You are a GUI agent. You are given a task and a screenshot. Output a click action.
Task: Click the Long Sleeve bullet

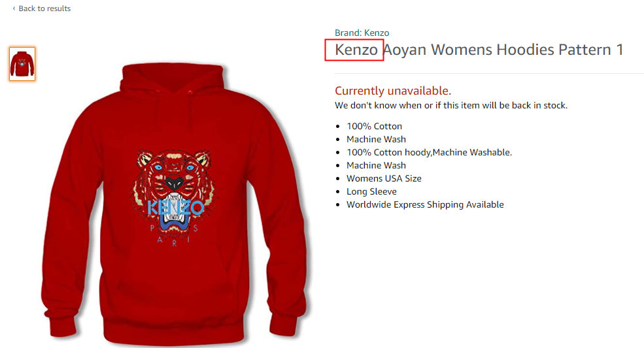[x=372, y=192]
